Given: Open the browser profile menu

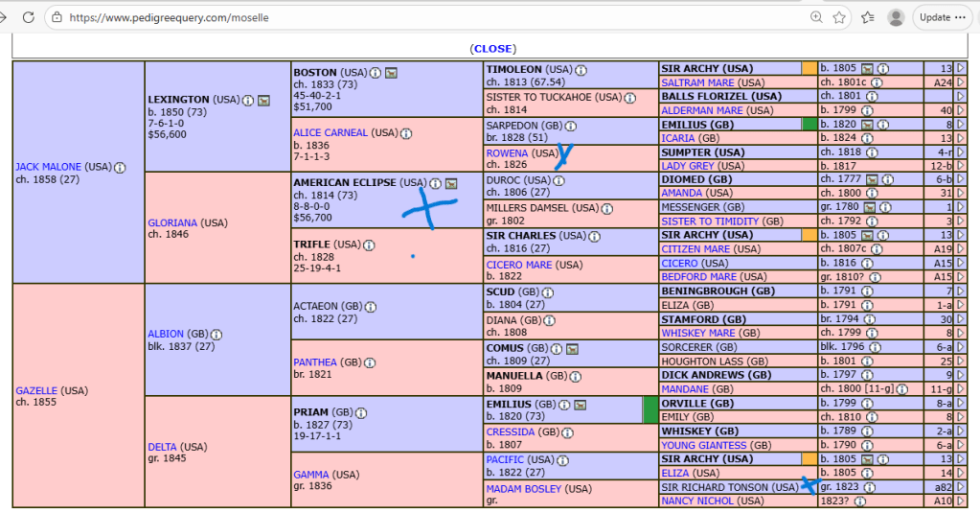Looking at the screenshot, I should click(896, 17).
